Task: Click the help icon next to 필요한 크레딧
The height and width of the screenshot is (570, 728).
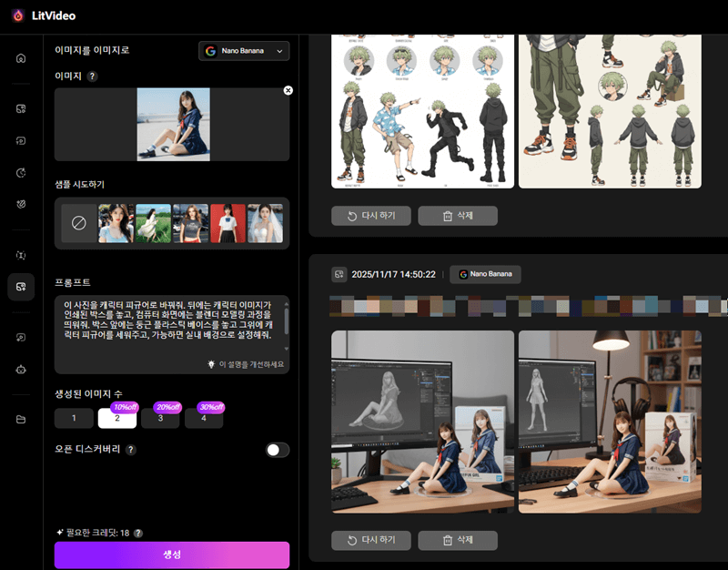Action: (x=138, y=533)
